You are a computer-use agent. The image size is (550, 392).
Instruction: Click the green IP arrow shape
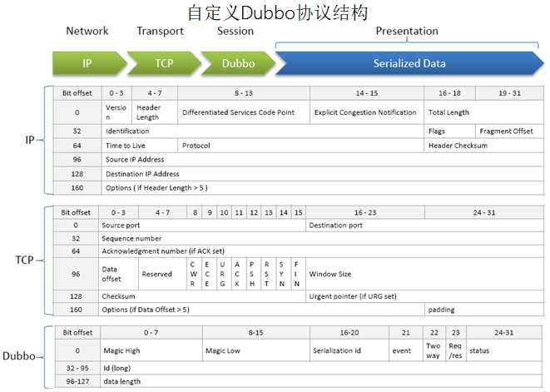click(89, 63)
